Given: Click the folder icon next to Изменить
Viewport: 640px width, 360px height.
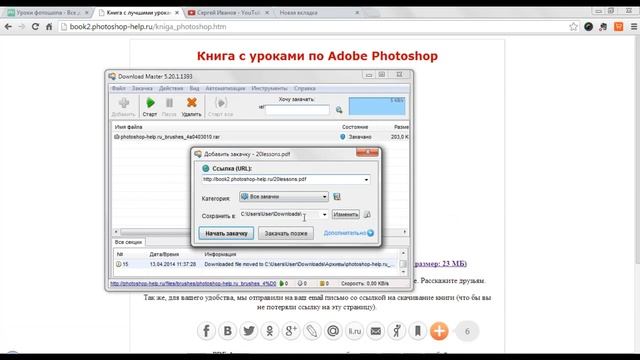Looking at the screenshot, I should click(367, 214).
